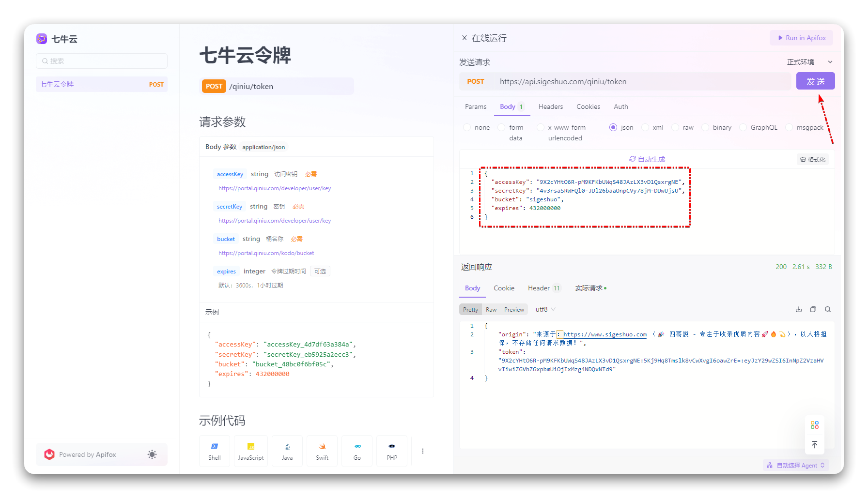Open the response Header tab

point(544,288)
